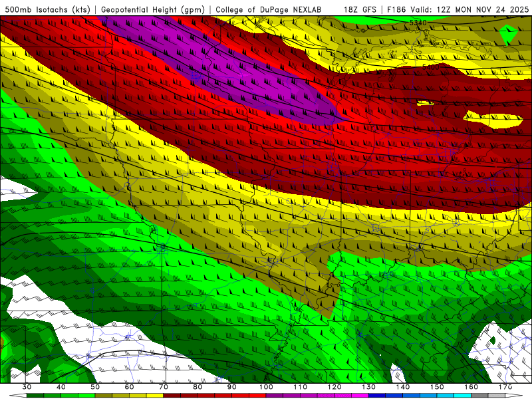Click the 'College of DuPage NEXLAB' label
532x399 pixels.
pos(269,9)
